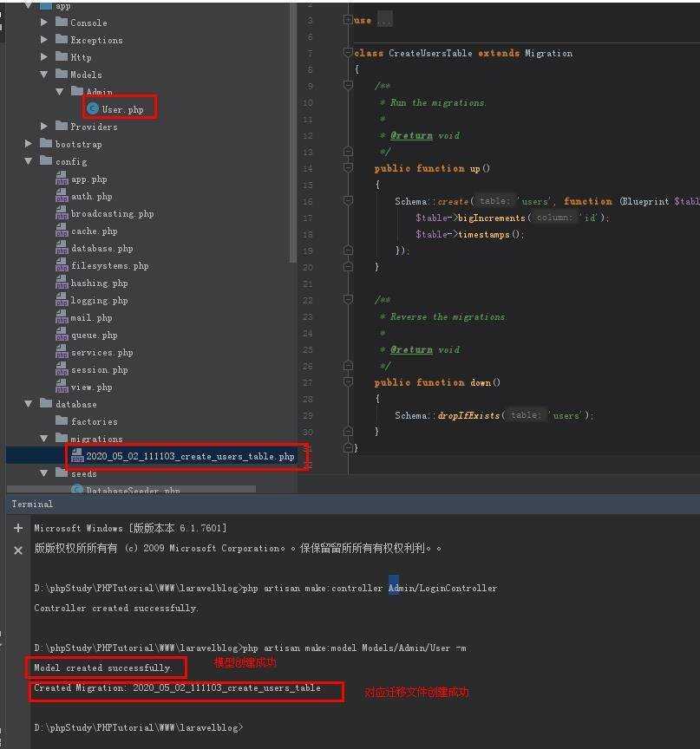The height and width of the screenshot is (749, 700).
Task: Collapse the config folder arrow
Action: (x=29, y=161)
